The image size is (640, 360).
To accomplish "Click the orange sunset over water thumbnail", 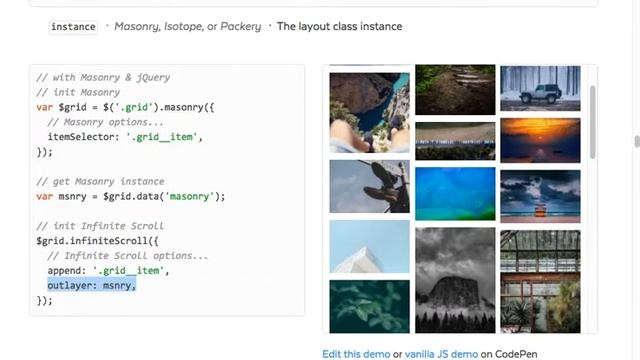I will (x=540, y=140).
